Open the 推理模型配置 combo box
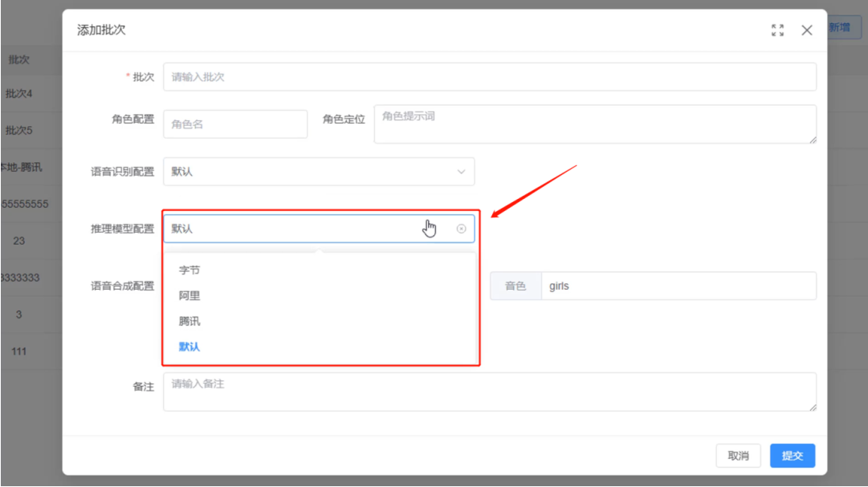This screenshot has width=868, height=487. (x=319, y=229)
